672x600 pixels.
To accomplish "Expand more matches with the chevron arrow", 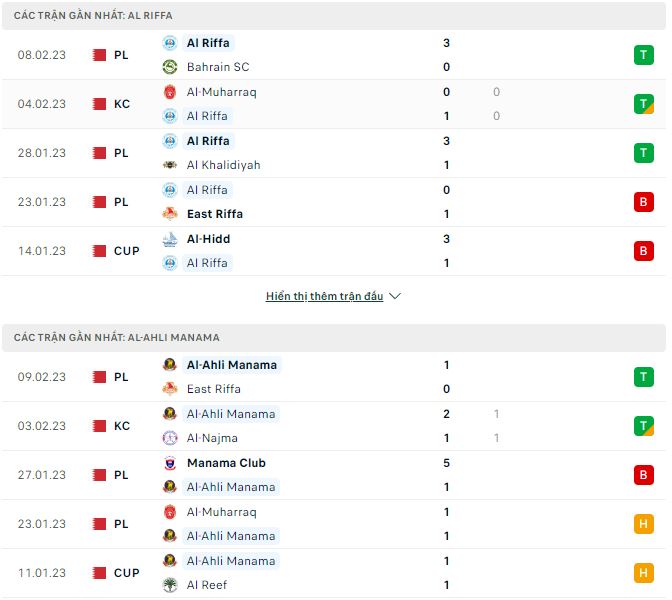I will pyautogui.click(x=395, y=297).
